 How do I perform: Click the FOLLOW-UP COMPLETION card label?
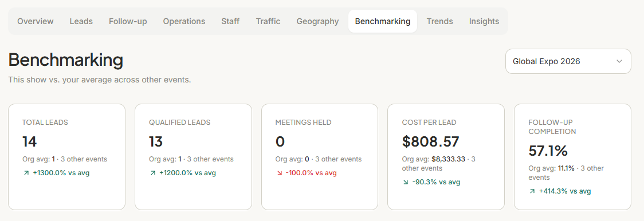pyautogui.click(x=552, y=127)
